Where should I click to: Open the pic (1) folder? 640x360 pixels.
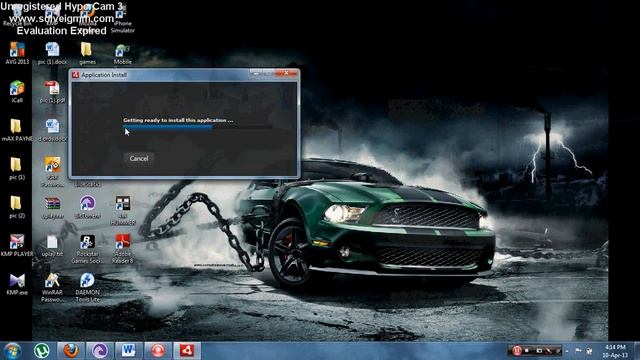(17, 169)
